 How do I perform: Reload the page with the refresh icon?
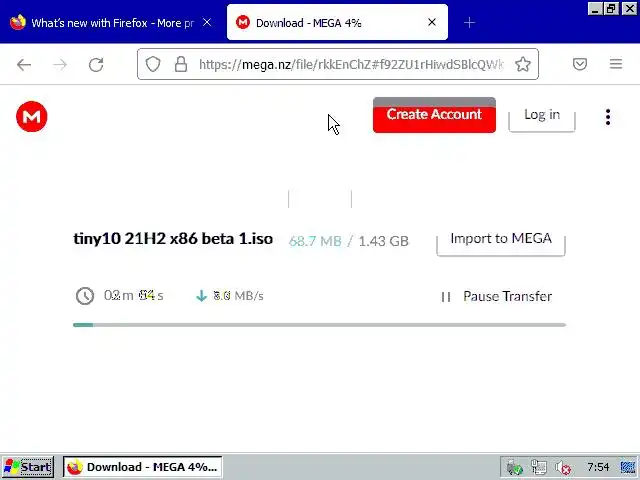[96, 64]
